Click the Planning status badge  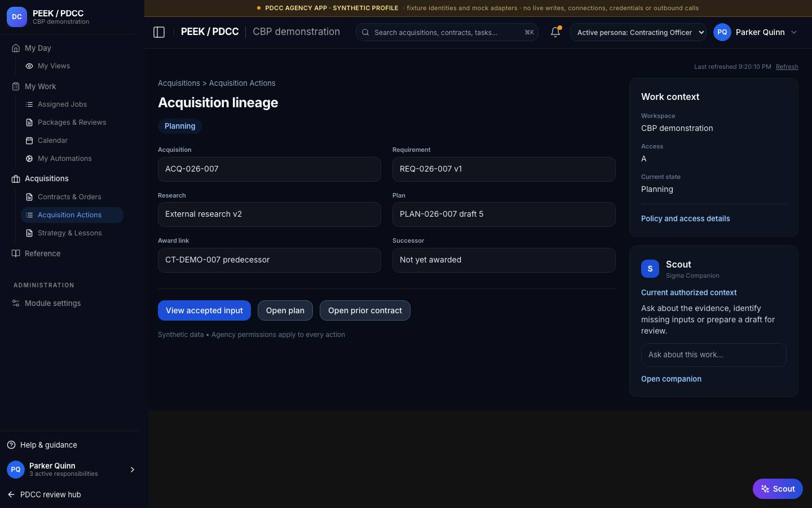[x=180, y=126]
